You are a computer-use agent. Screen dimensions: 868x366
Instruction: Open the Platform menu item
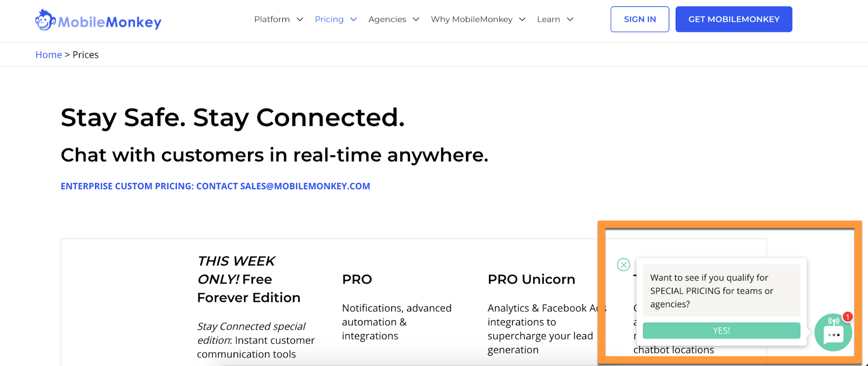(272, 20)
